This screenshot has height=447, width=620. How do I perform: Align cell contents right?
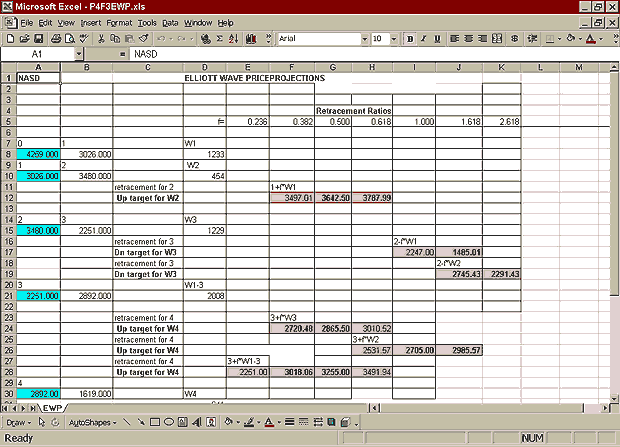tap(482, 38)
